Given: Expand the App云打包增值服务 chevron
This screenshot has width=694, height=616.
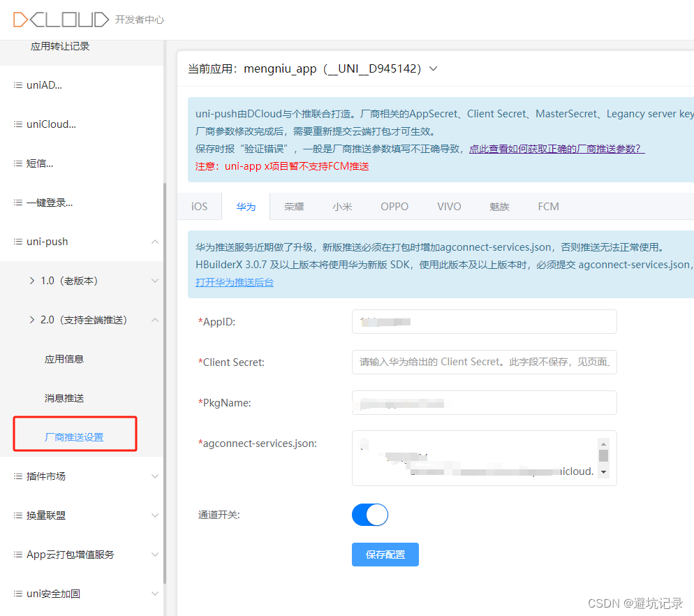Looking at the screenshot, I should 155,555.
